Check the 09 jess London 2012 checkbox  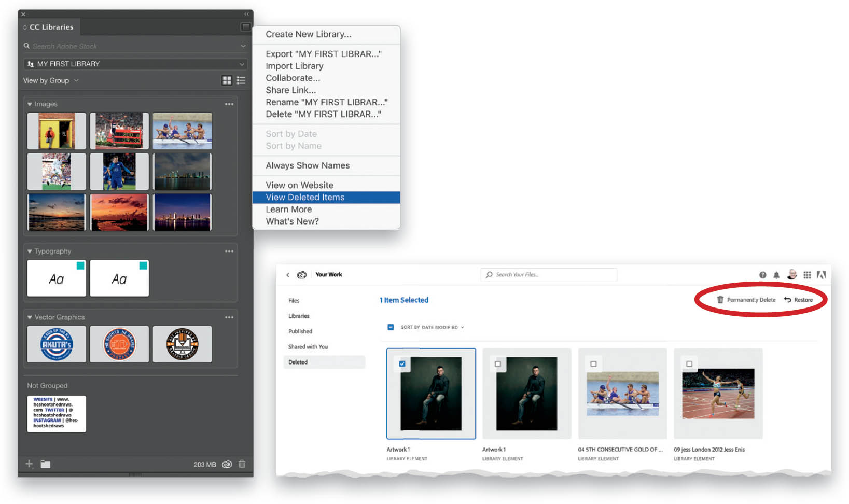pos(689,364)
